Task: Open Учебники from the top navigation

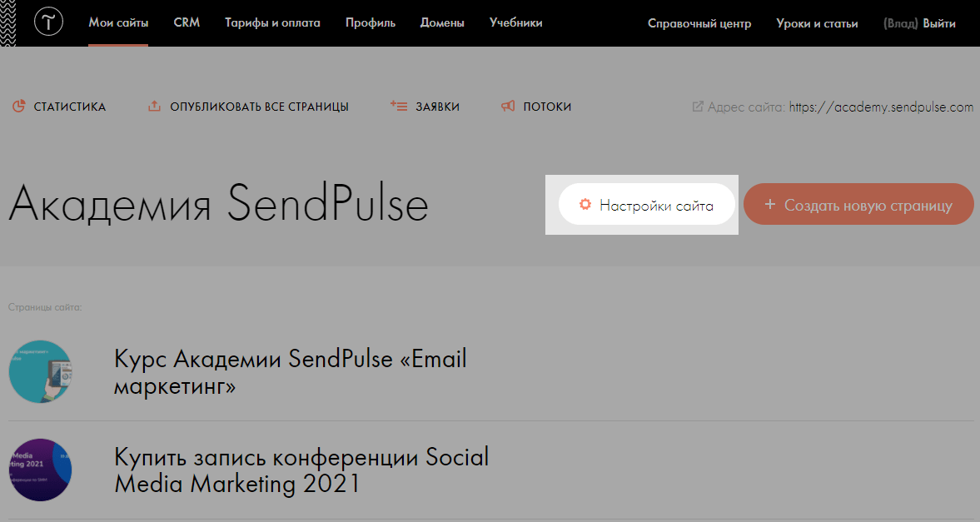Action: [516, 23]
